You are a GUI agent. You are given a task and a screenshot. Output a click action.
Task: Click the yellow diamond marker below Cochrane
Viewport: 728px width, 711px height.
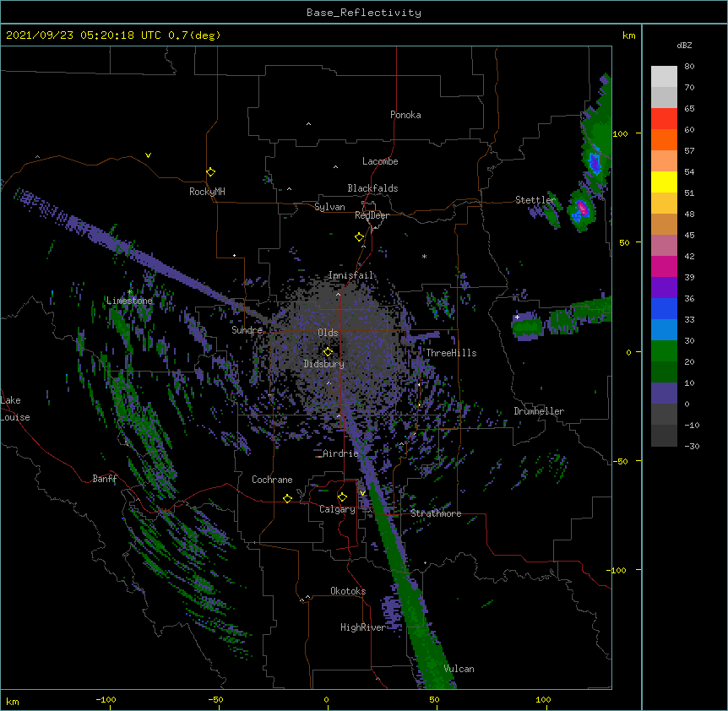tap(287, 498)
